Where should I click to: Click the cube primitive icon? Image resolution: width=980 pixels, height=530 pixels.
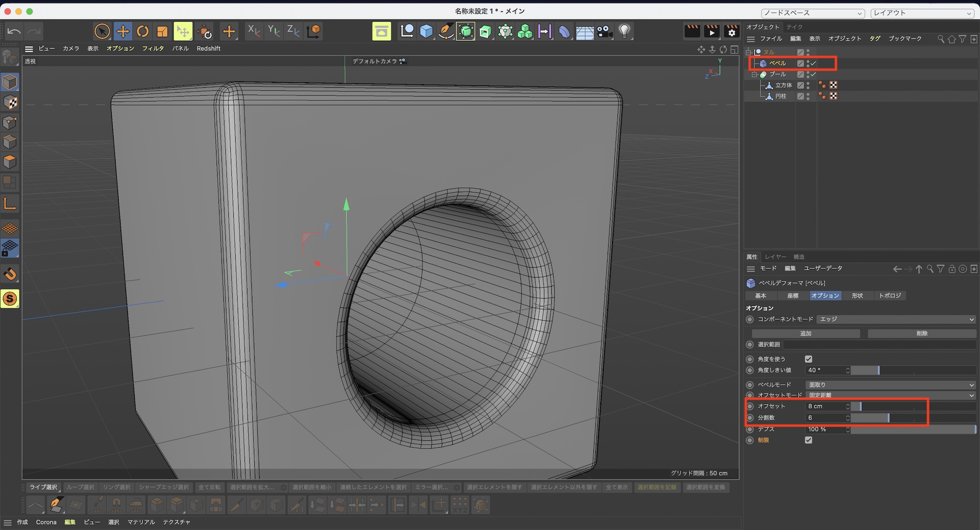[x=426, y=31]
